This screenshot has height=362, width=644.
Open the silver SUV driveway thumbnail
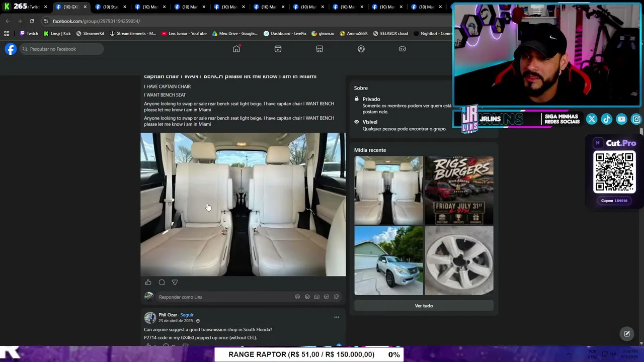(x=388, y=260)
